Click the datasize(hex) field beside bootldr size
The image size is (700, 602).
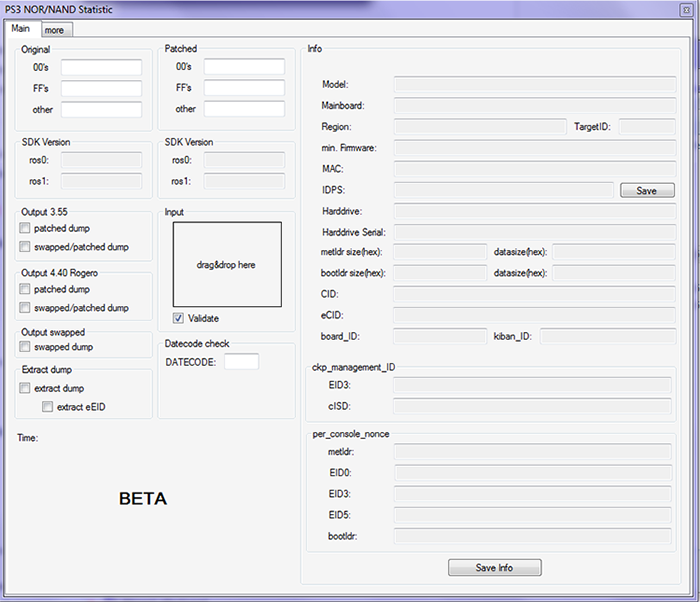pos(614,273)
